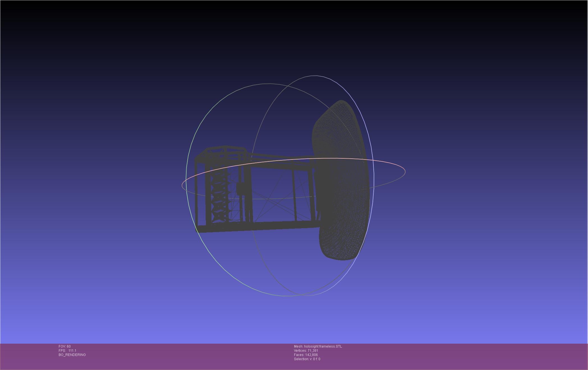Screen dimensions: 588x370
Task: Click the small block on the frame's middle post
Action: pyautogui.click(x=240, y=188)
